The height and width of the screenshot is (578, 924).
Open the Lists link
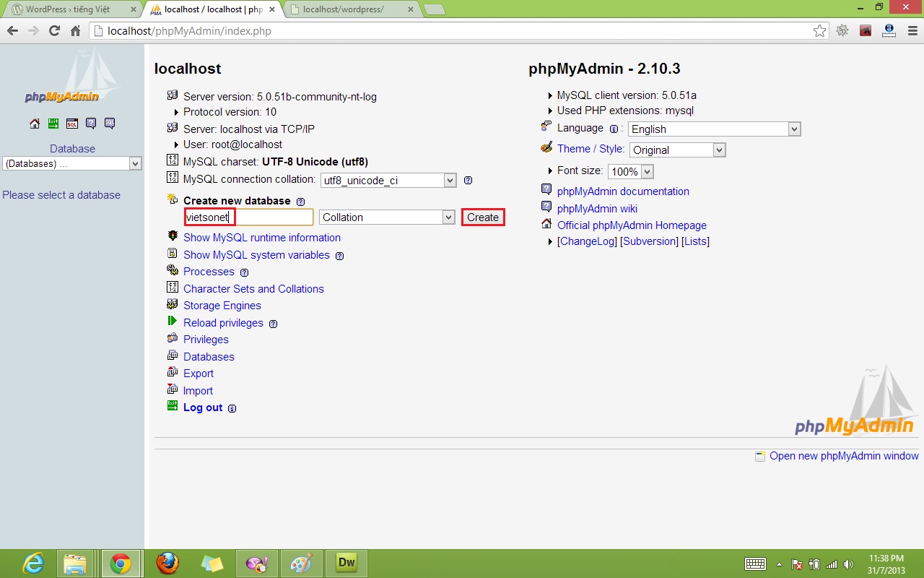click(x=695, y=241)
